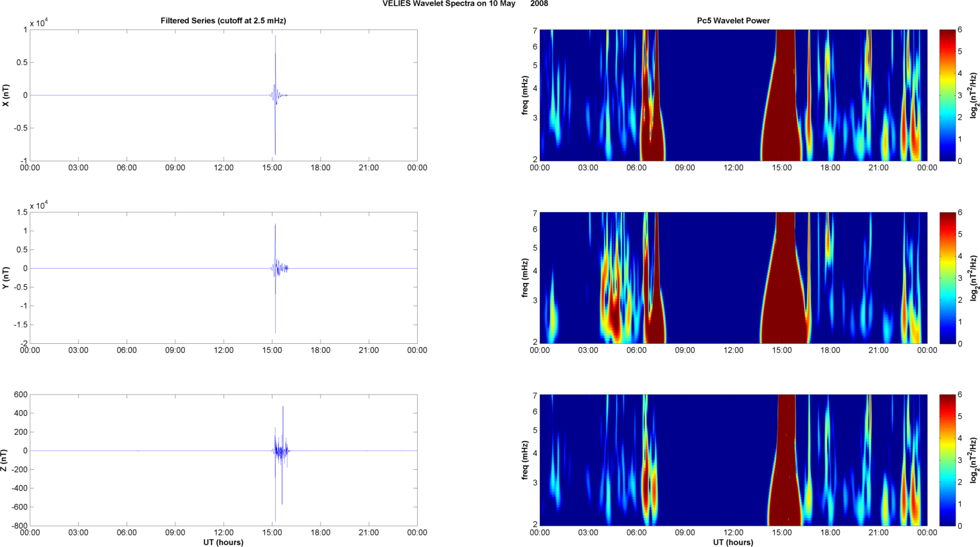Click the log2(nT²/Hz) label of the Z wavelet colorbar
This screenshot has width=980, height=547.
tap(974, 460)
